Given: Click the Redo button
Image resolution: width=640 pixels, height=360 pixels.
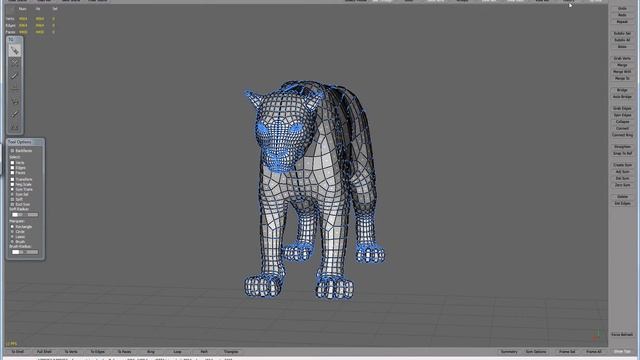Looking at the screenshot, I should pos(622,15).
